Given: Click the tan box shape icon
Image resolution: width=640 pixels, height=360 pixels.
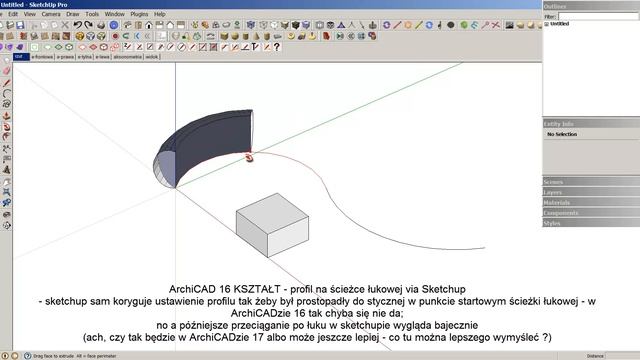Looking at the screenshot, I should point(224,36).
